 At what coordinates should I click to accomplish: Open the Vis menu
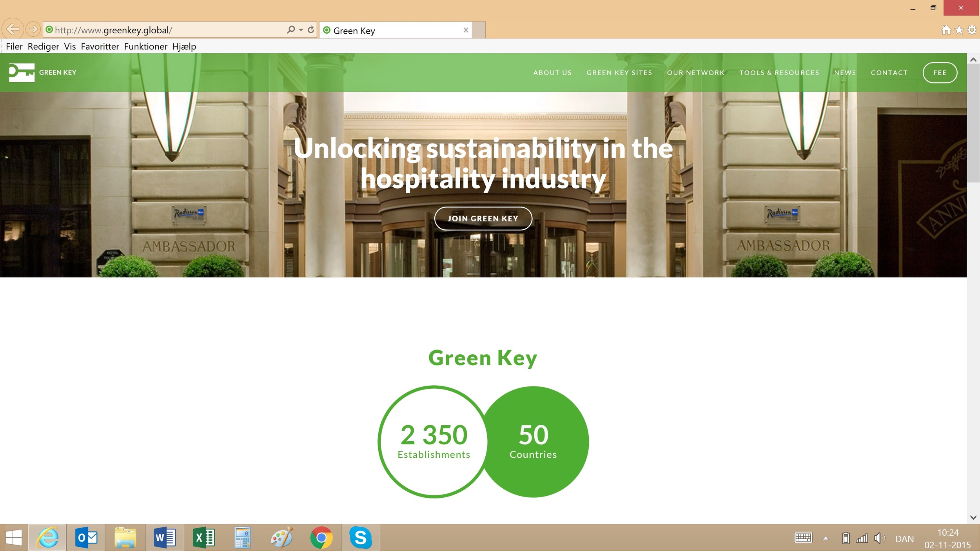70,46
